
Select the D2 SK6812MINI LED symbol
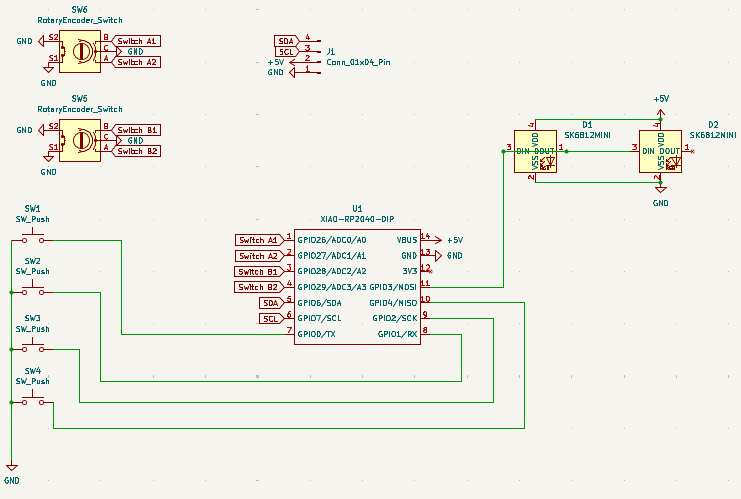[x=661, y=152]
